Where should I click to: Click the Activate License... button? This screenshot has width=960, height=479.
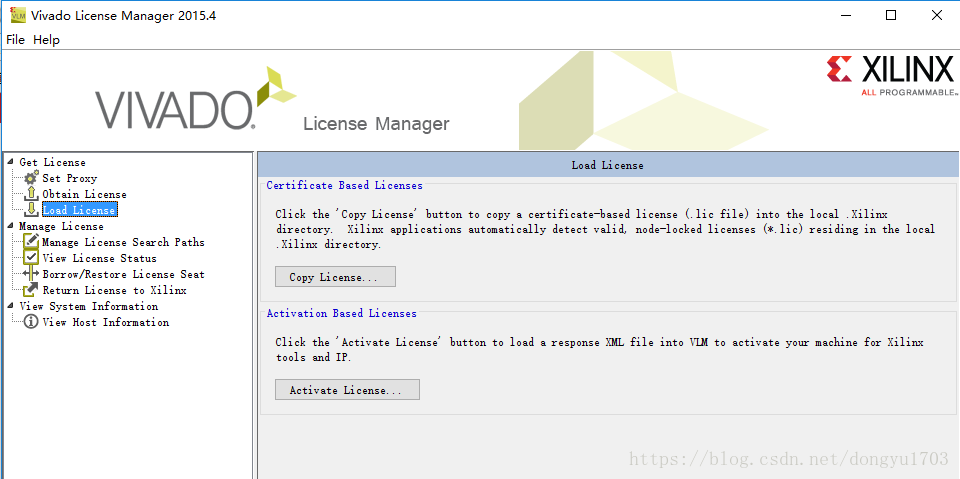(347, 390)
